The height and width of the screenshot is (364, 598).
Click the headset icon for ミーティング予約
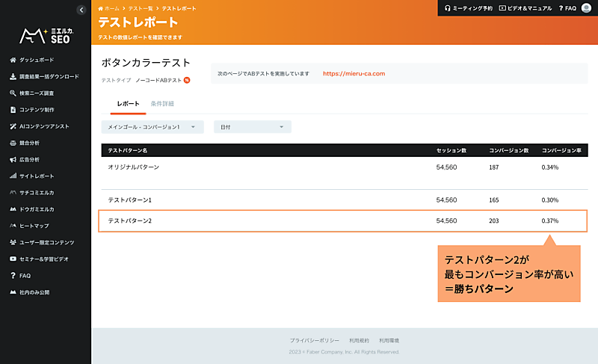click(447, 8)
